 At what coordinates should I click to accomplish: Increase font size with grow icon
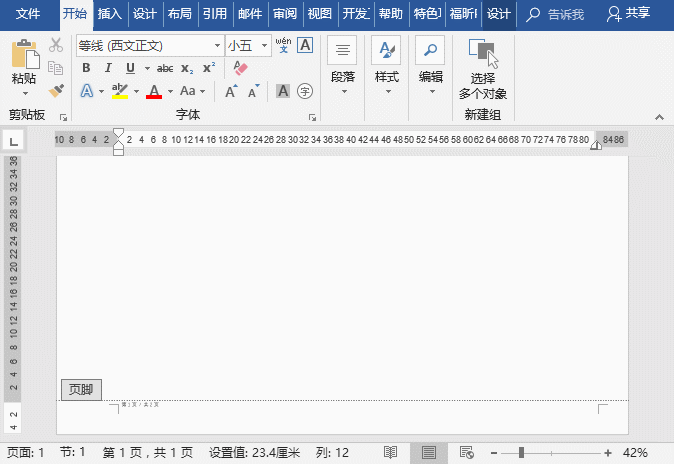pos(231,91)
